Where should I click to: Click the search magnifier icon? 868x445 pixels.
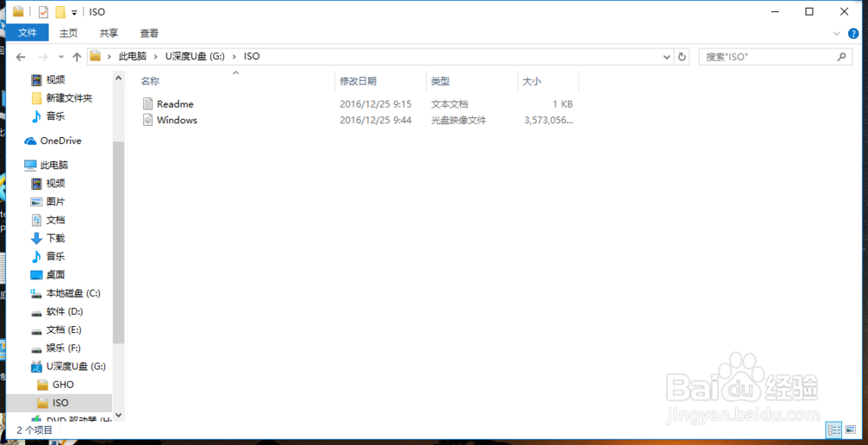tap(841, 56)
